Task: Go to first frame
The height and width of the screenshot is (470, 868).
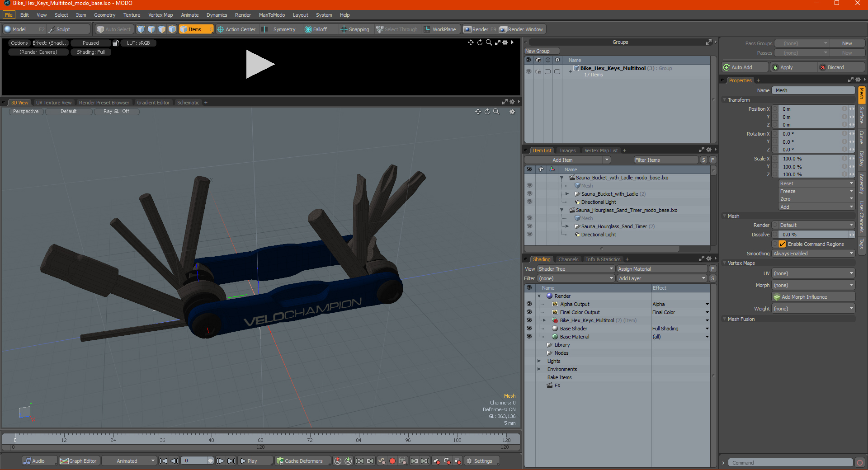Action: pyautogui.click(x=164, y=461)
